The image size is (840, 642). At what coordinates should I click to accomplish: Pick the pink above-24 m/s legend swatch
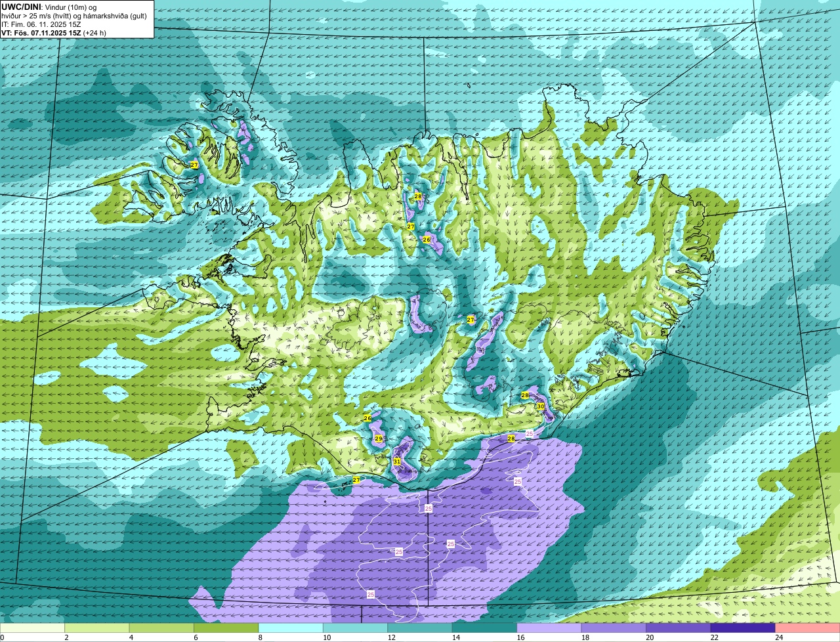click(808, 628)
